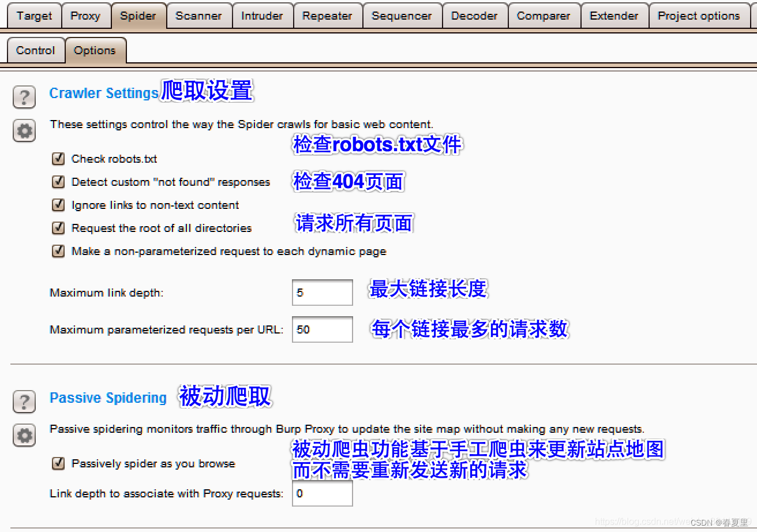The height and width of the screenshot is (532, 757).
Task: Toggle Passively spider as you browse
Action: [58, 463]
